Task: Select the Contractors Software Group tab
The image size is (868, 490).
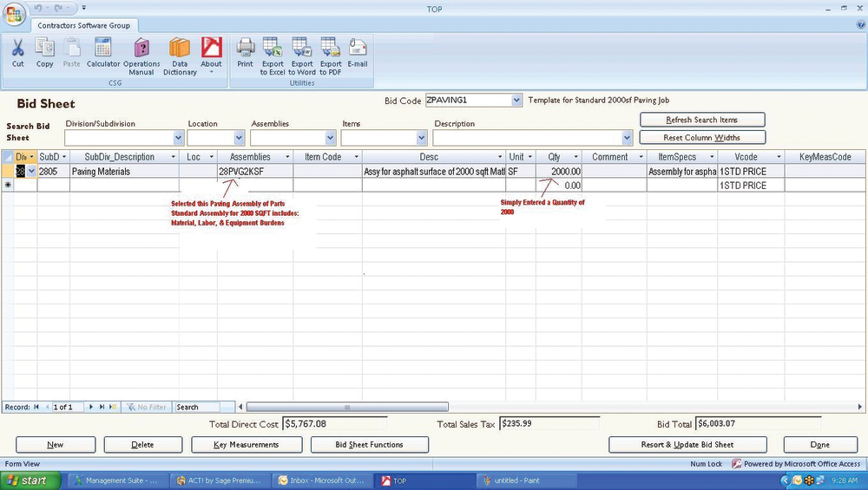Action: click(x=83, y=25)
